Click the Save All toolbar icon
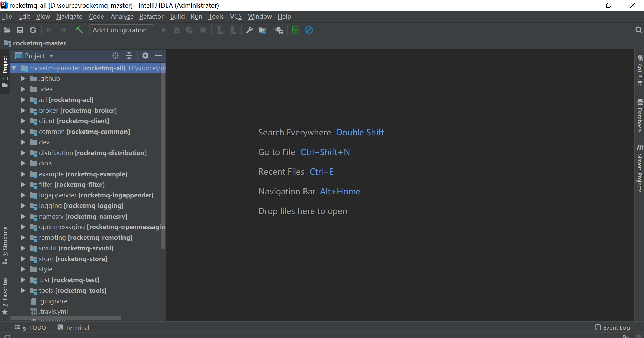 click(x=20, y=30)
